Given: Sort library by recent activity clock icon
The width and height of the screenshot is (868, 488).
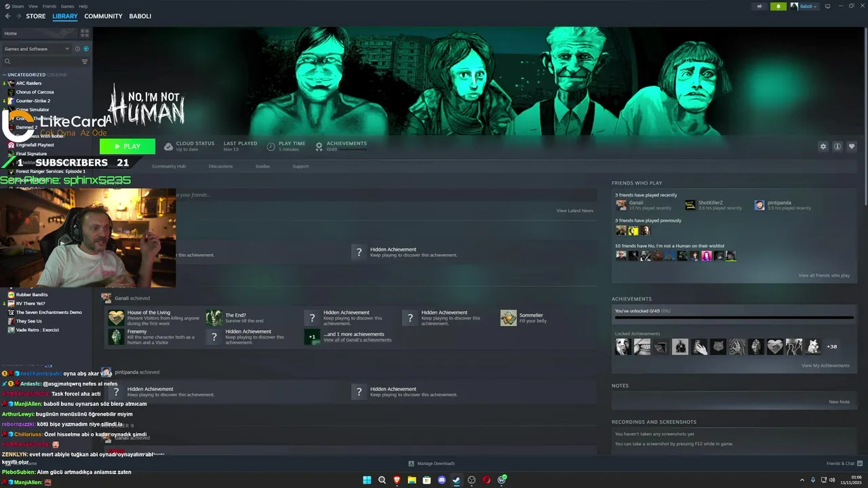Looking at the screenshot, I should [x=77, y=49].
